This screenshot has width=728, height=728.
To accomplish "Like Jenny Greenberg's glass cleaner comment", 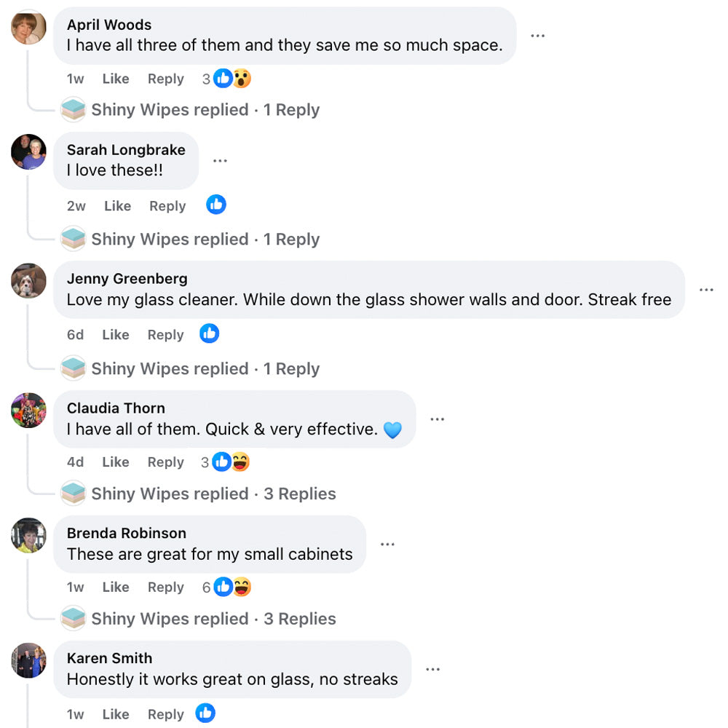I will pyautogui.click(x=115, y=335).
